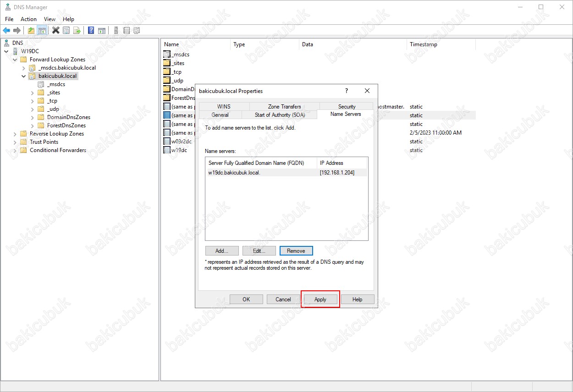
Task: Click the Delete (black X) toolbar icon
Action: [x=56, y=31]
